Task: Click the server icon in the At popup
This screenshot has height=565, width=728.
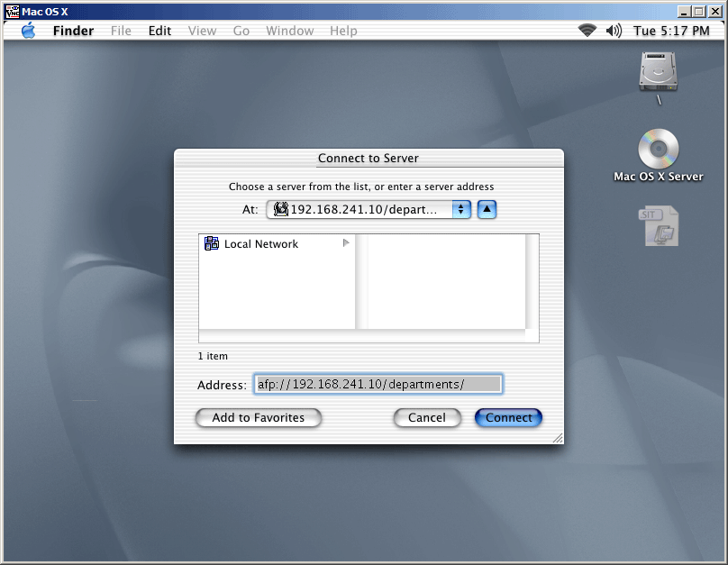Action: pyautogui.click(x=279, y=210)
